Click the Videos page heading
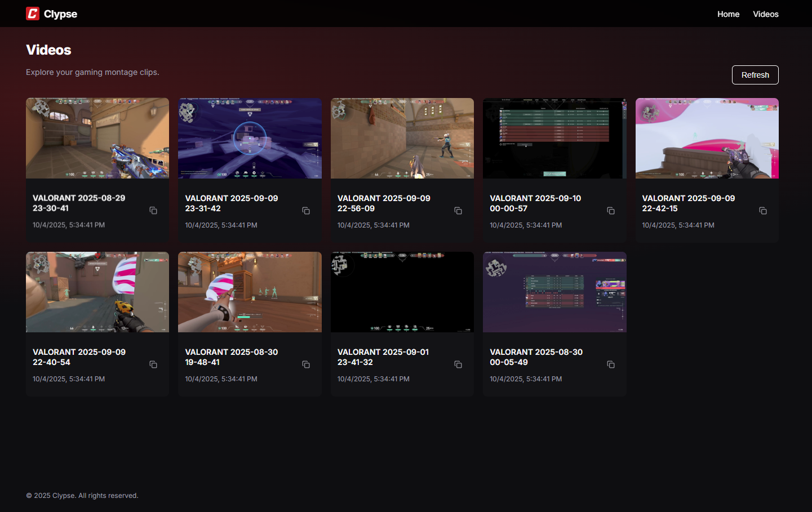812x512 pixels. (x=48, y=50)
